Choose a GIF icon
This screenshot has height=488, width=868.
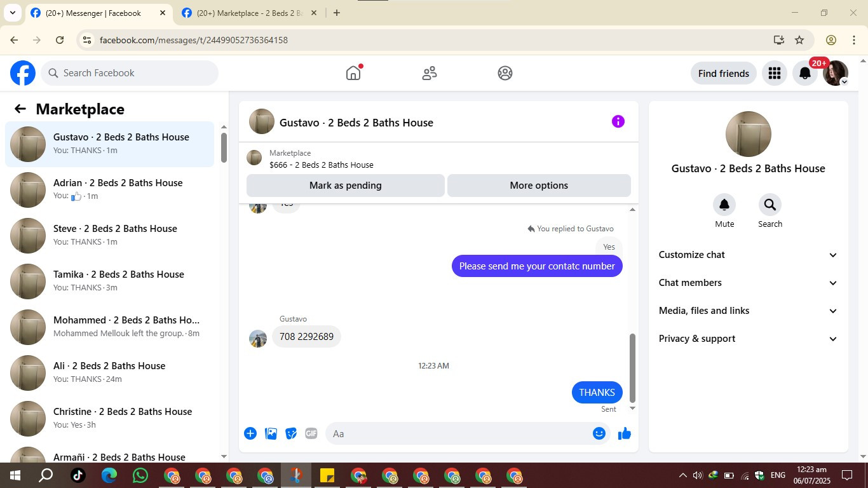click(311, 433)
